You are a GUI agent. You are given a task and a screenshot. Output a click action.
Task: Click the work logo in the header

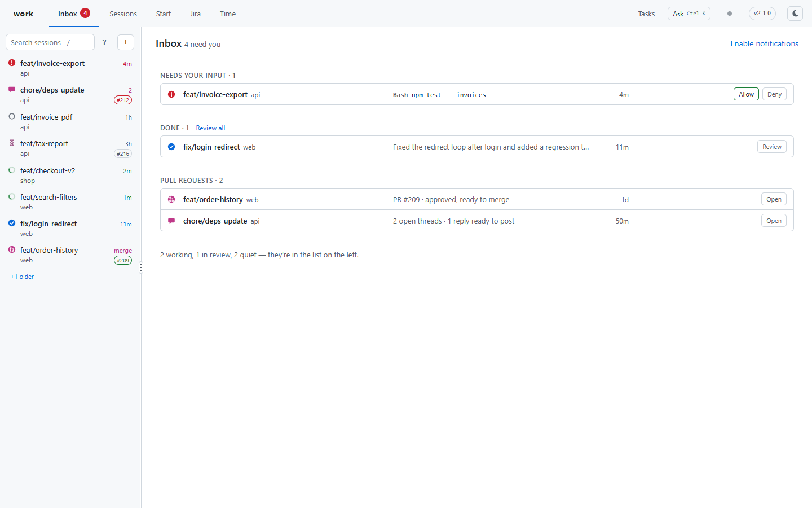tap(23, 14)
